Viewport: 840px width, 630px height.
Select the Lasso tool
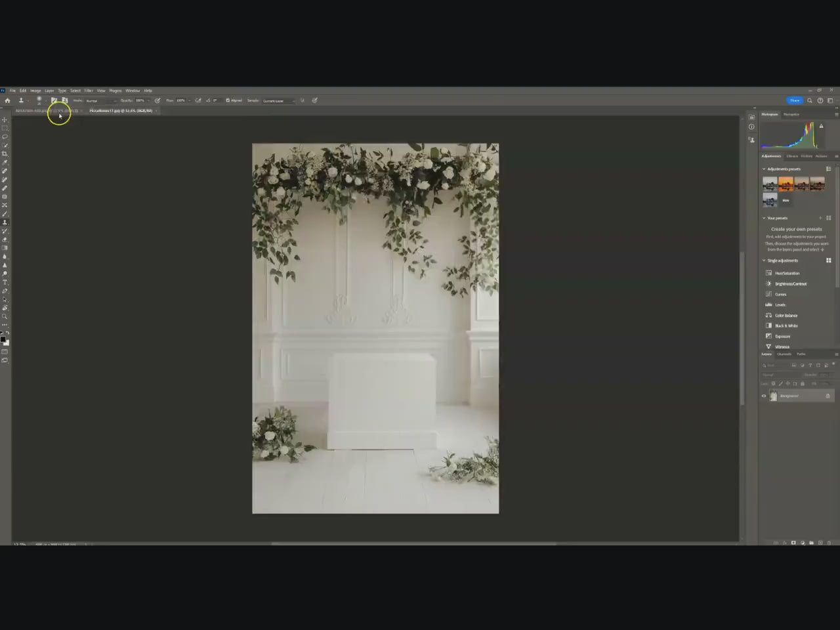click(5, 136)
